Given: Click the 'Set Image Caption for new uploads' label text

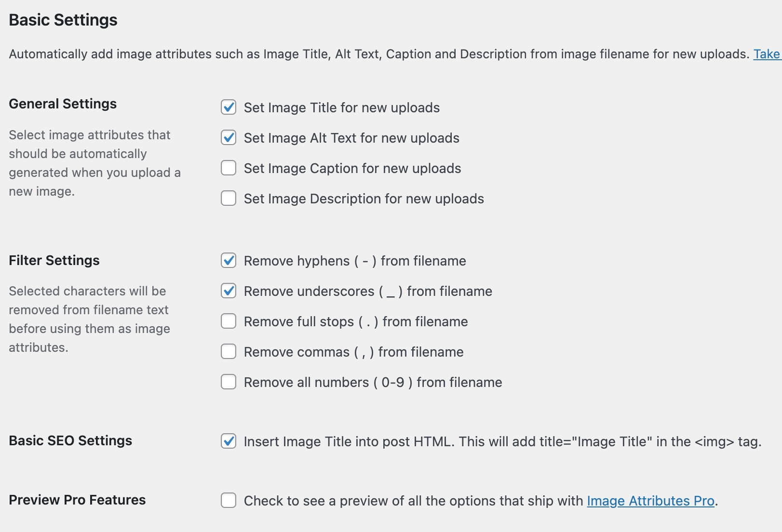Looking at the screenshot, I should pos(352,168).
